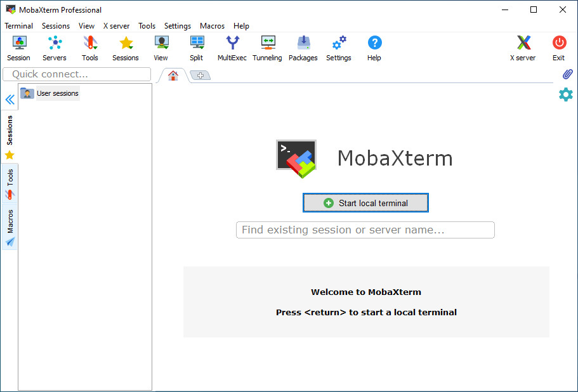Switch to the Macros vertical sidebar tab

[x=10, y=227]
